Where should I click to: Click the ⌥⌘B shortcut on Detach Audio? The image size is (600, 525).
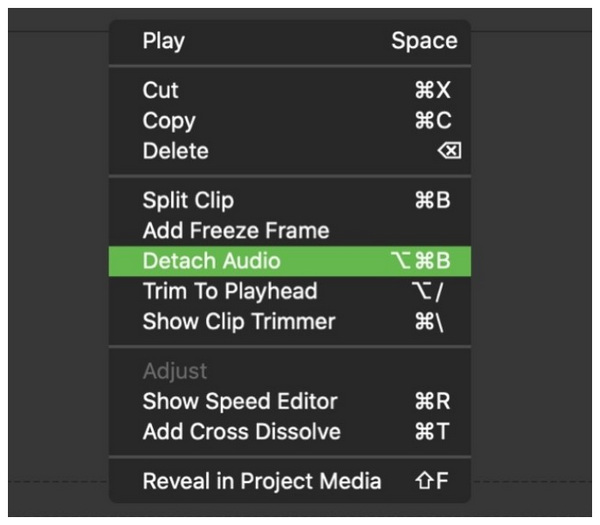tap(421, 261)
